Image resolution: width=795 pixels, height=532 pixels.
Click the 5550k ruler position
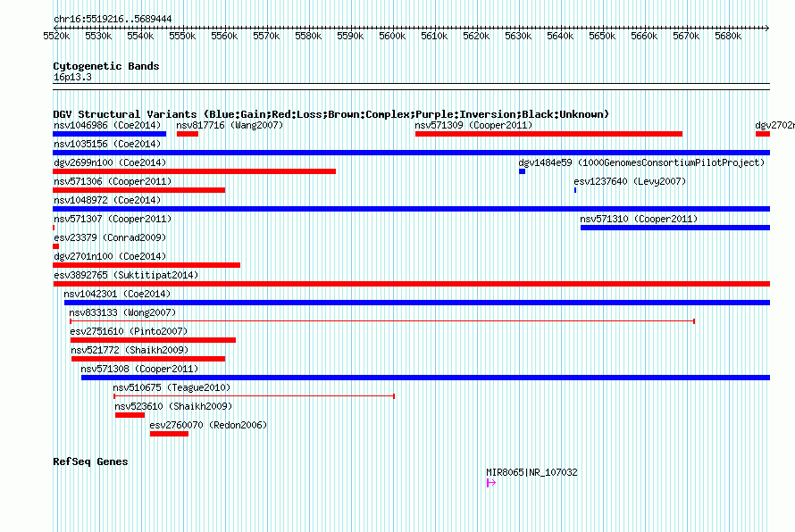point(182,36)
